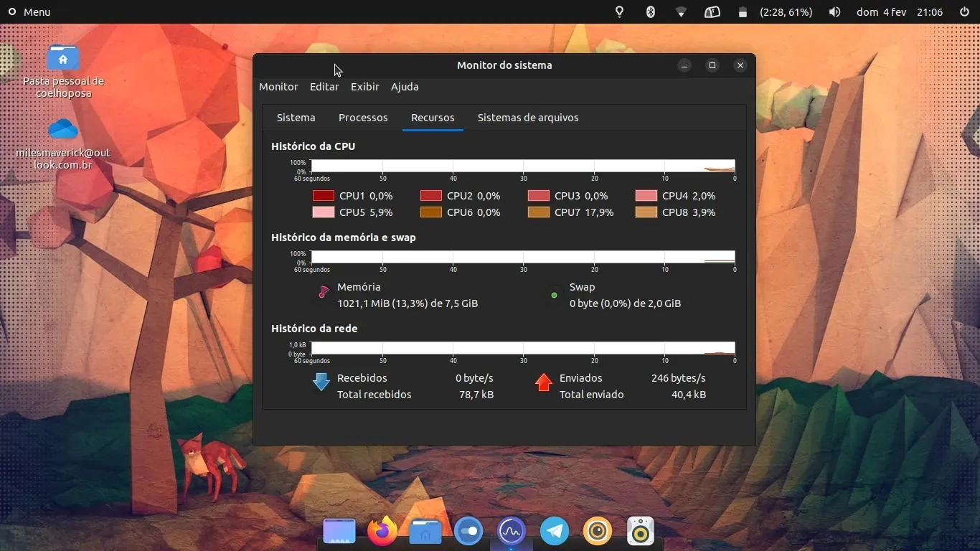This screenshot has height=551, width=980.
Task: Click the Memória pie color icon
Action: click(x=324, y=291)
